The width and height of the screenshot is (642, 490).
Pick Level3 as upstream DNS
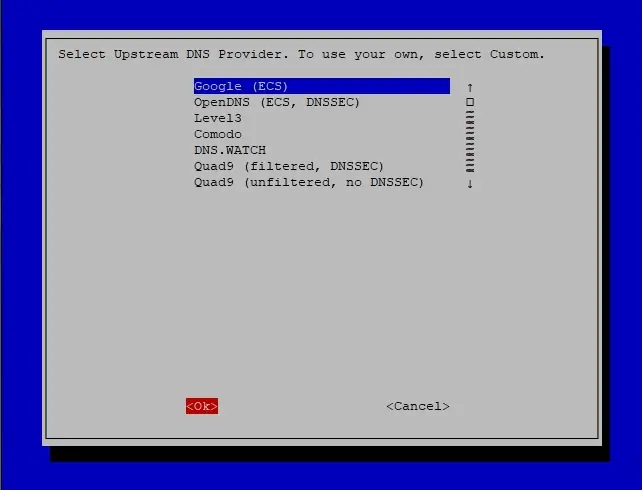click(x=217, y=118)
